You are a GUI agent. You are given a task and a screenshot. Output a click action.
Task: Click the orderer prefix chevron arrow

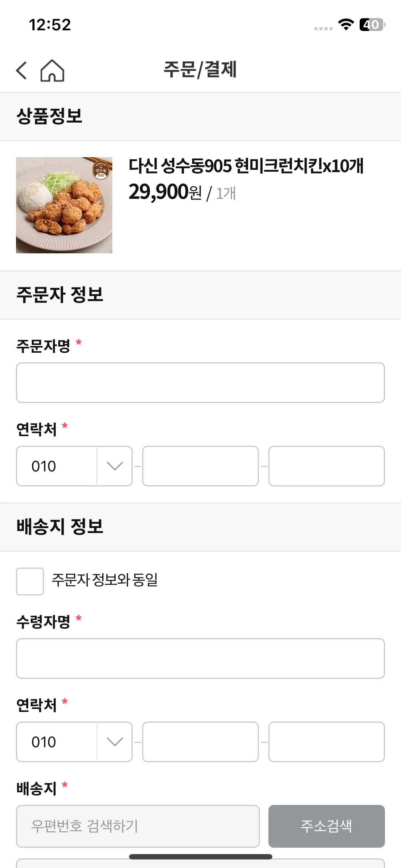pos(115,466)
